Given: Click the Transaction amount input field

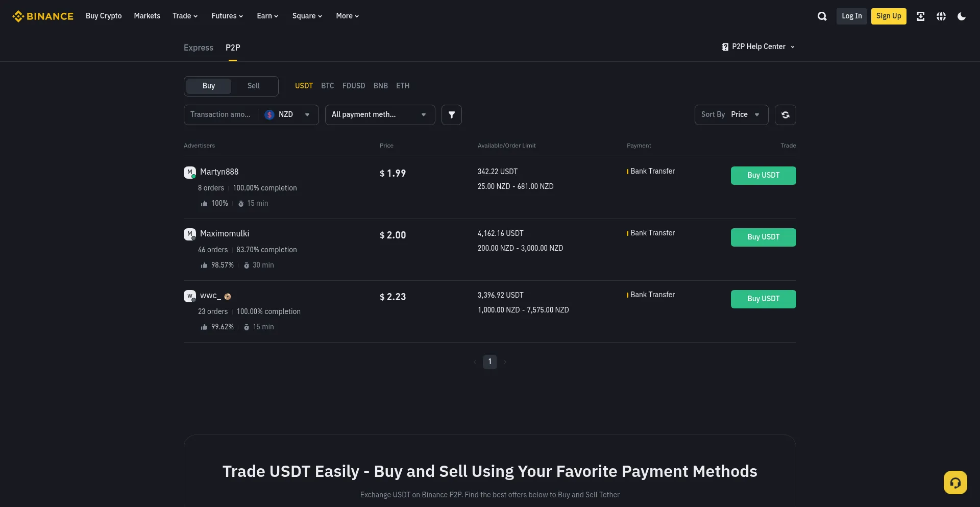Looking at the screenshot, I should [220, 115].
